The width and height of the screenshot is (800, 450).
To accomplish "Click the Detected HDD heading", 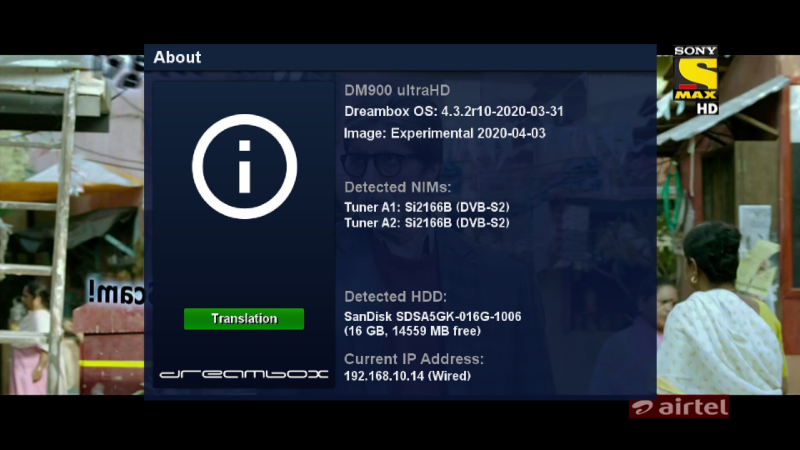I will point(395,297).
